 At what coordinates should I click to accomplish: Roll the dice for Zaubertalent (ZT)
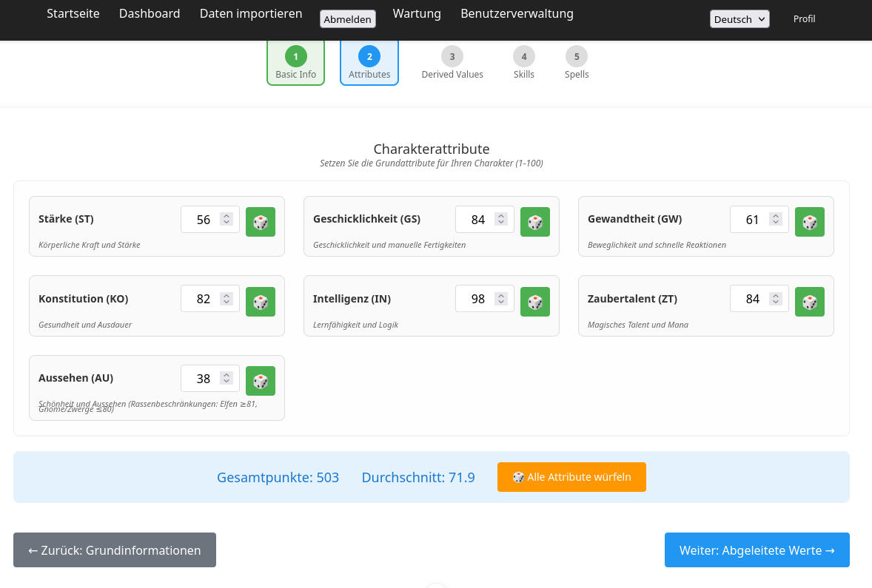pyautogui.click(x=810, y=302)
